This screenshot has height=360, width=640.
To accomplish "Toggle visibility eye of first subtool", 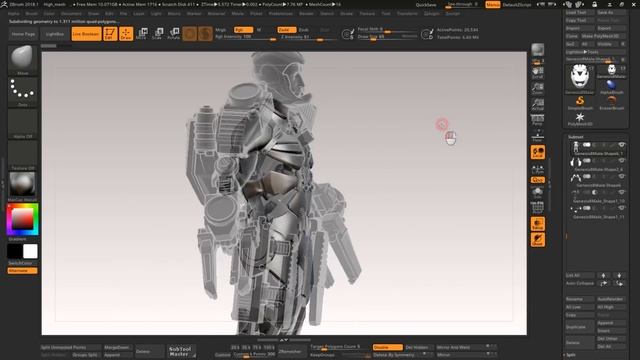I will pyautogui.click(x=621, y=145).
